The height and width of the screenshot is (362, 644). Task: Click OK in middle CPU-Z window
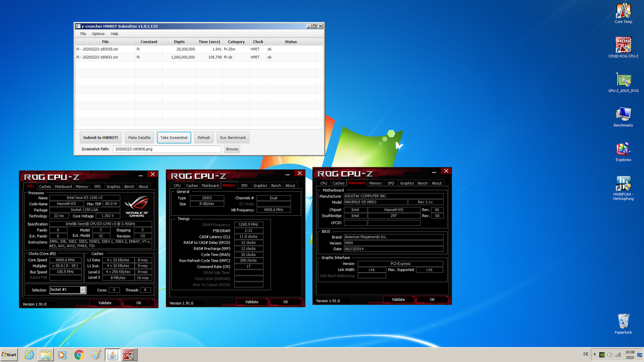tap(285, 302)
